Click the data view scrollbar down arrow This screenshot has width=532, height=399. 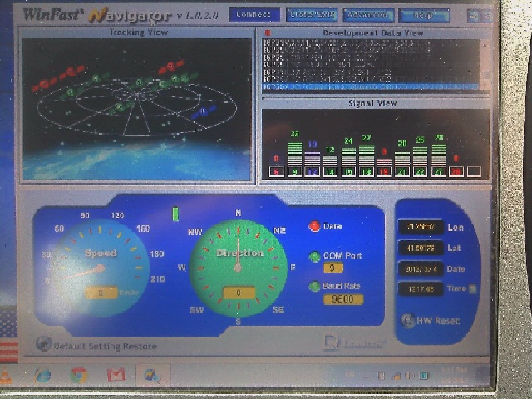pyautogui.click(x=485, y=86)
